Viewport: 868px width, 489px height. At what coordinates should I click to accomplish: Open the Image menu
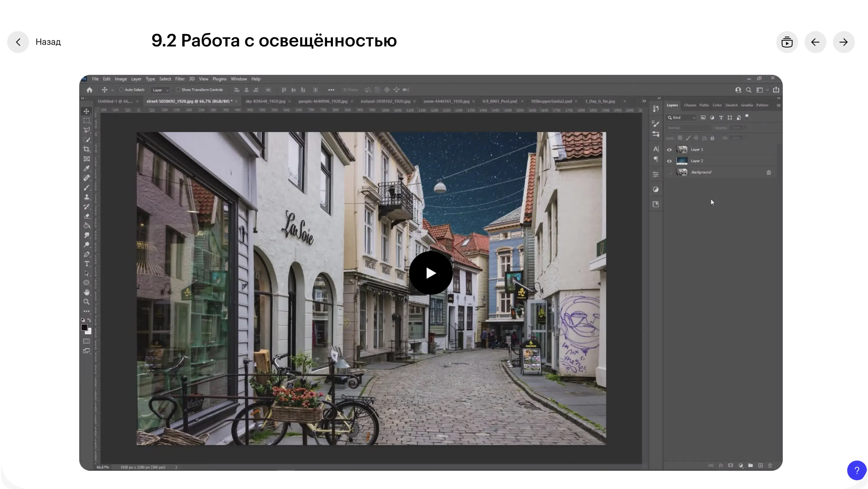pos(121,79)
